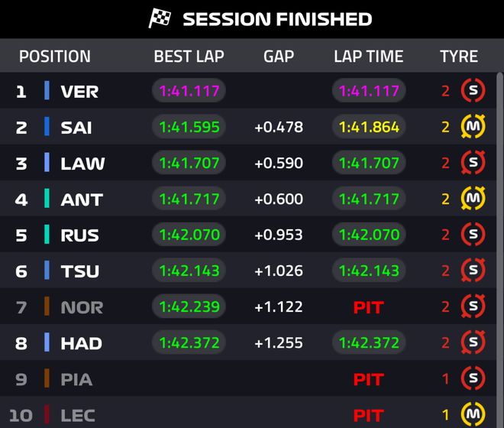Click Leclerc's medium tyre icon

click(473, 415)
